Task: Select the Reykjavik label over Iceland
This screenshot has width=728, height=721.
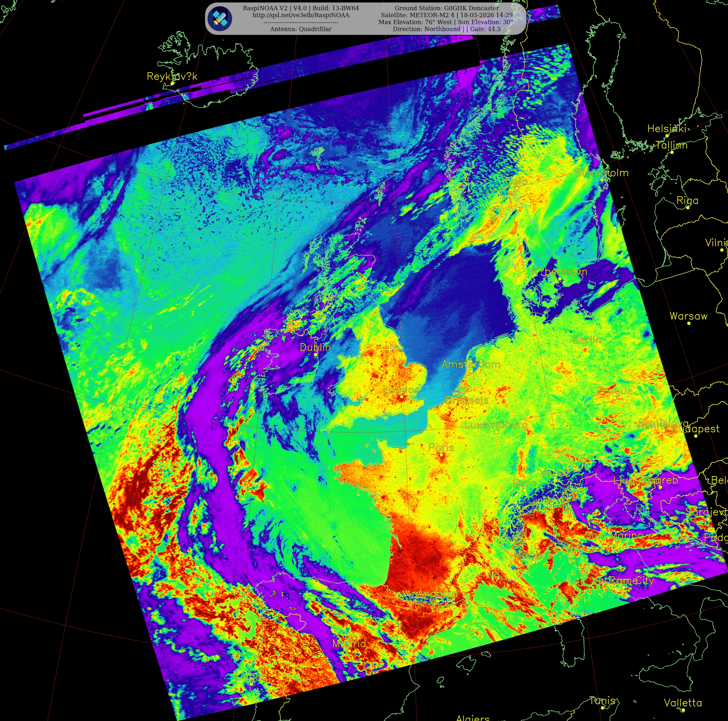Action: 172,76
